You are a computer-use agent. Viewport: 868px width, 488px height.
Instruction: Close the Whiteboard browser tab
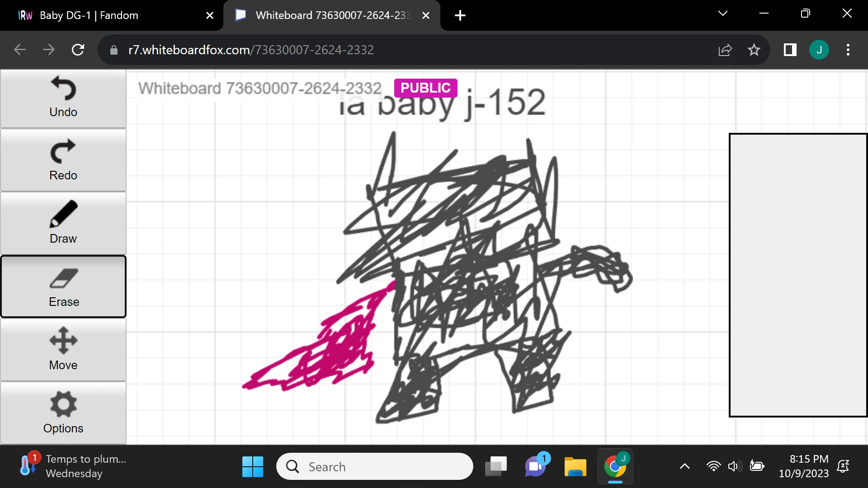pos(425,15)
